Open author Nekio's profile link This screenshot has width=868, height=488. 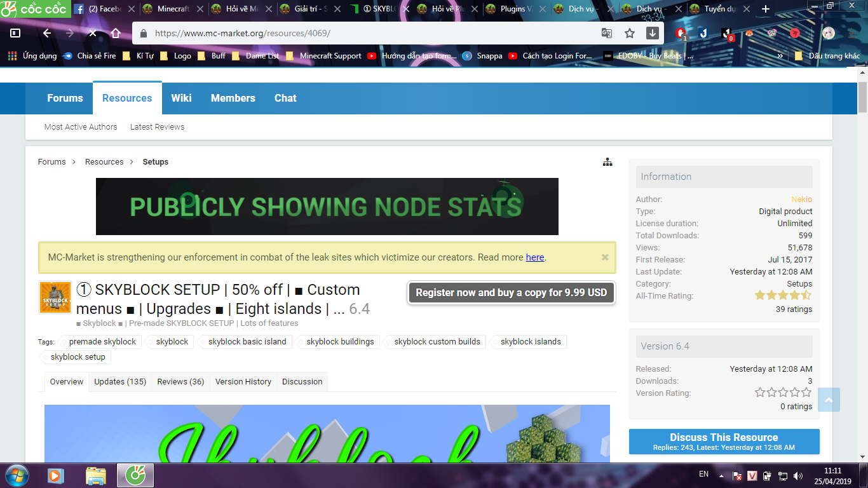coord(801,200)
